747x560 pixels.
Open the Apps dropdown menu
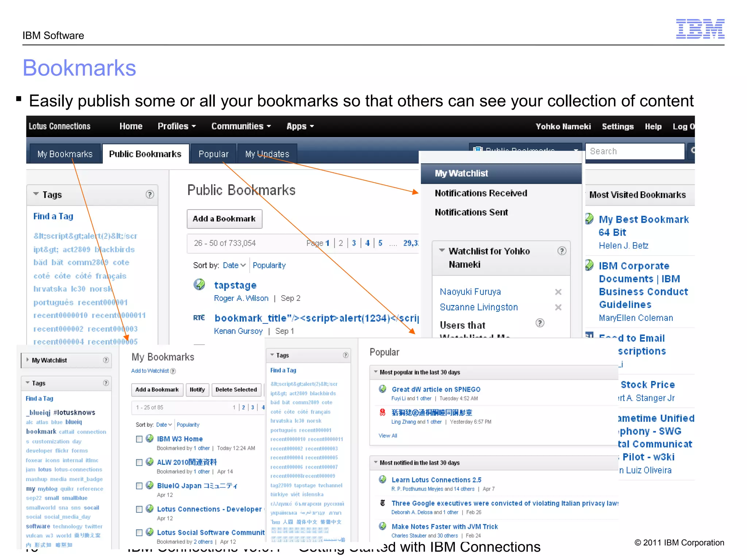[300, 126]
